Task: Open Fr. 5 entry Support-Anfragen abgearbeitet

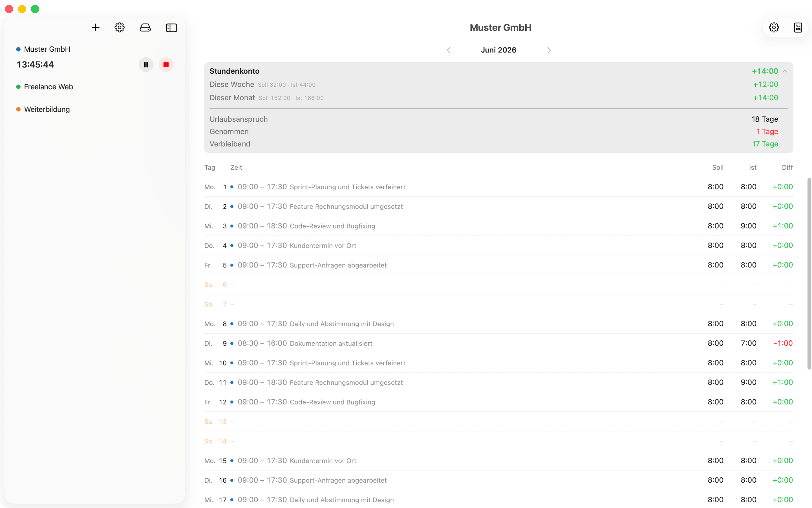Action: [x=498, y=265]
